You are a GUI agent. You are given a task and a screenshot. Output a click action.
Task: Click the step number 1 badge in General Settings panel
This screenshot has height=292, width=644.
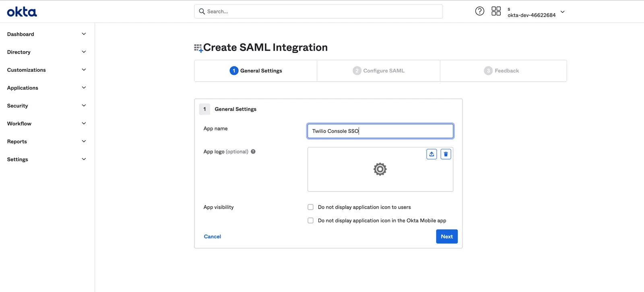point(204,109)
